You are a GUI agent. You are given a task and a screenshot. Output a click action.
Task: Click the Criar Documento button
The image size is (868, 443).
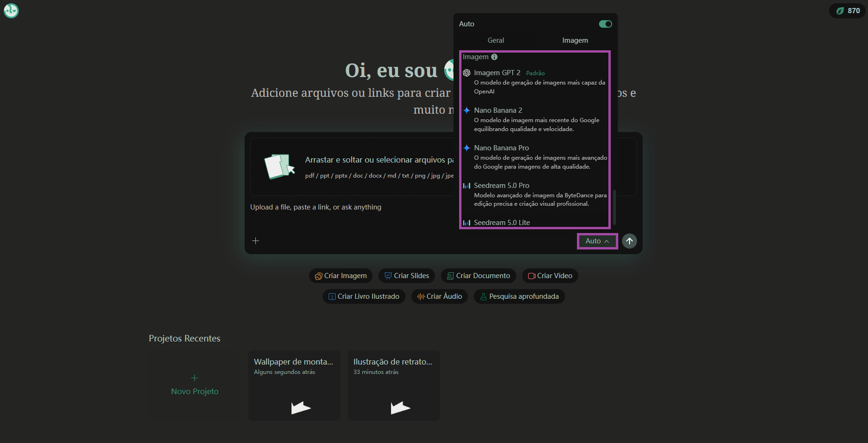click(x=478, y=276)
